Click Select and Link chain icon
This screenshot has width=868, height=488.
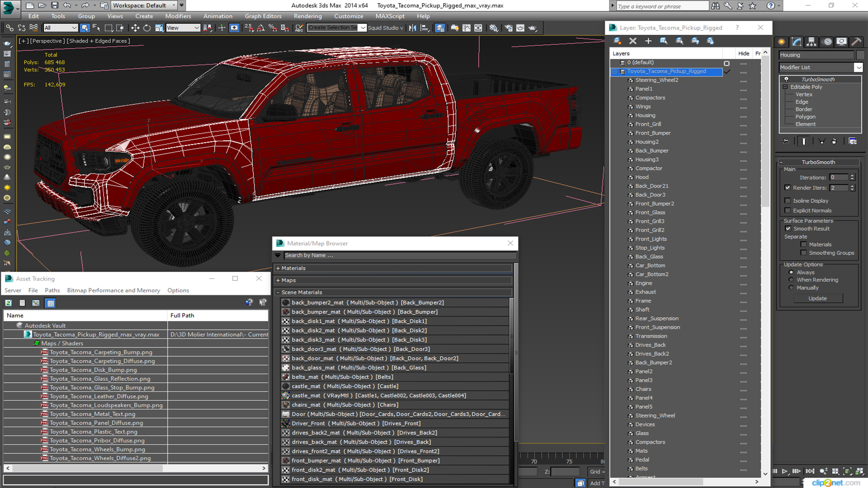pos(9,28)
